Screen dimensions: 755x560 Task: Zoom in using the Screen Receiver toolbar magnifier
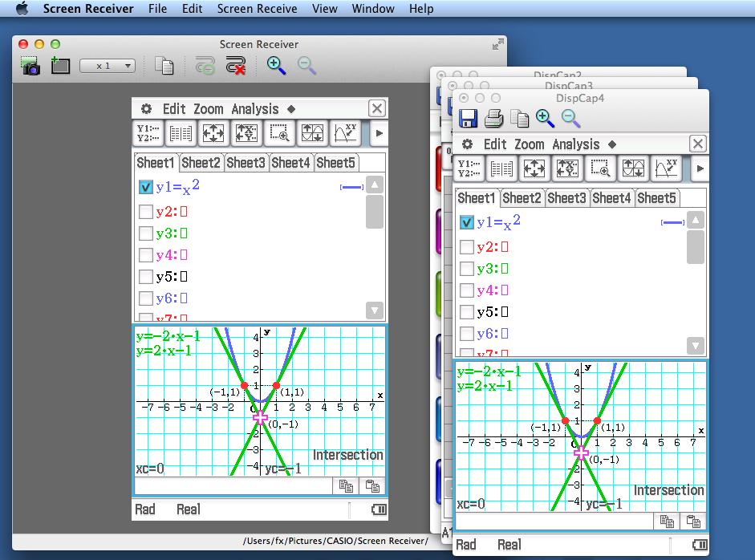tap(276, 66)
